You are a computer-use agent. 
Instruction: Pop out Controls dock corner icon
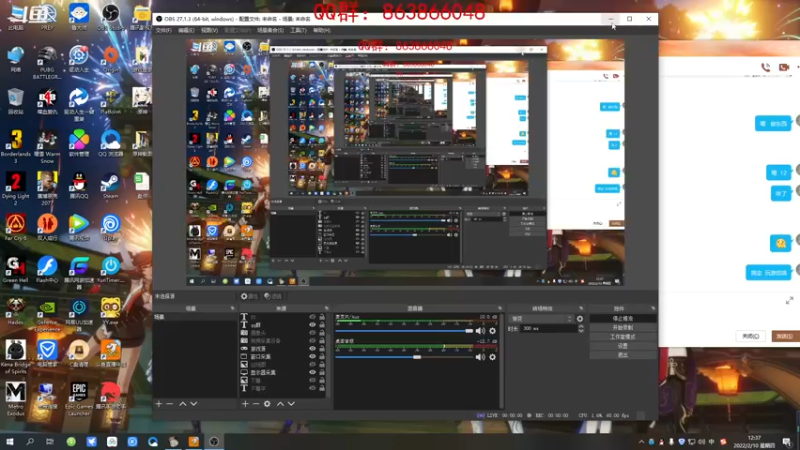653,308
